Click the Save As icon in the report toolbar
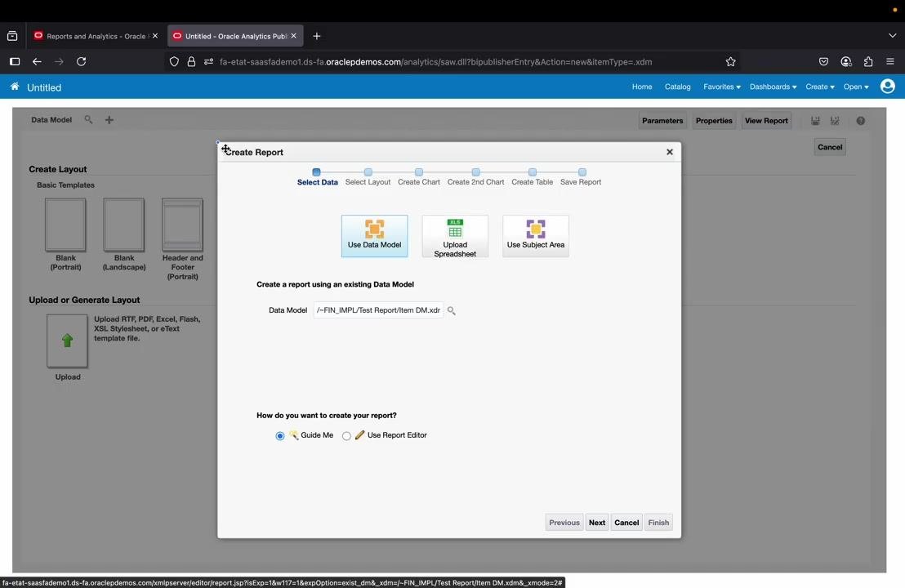 pos(835,121)
